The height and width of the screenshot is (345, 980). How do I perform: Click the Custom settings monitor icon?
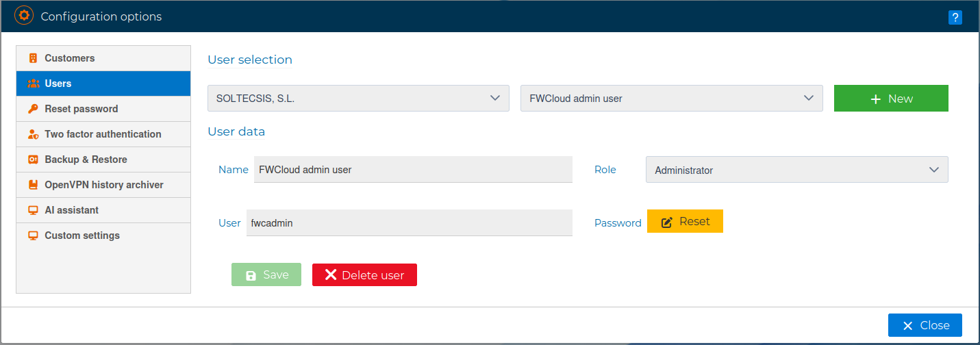pyautogui.click(x=33, y=235)
